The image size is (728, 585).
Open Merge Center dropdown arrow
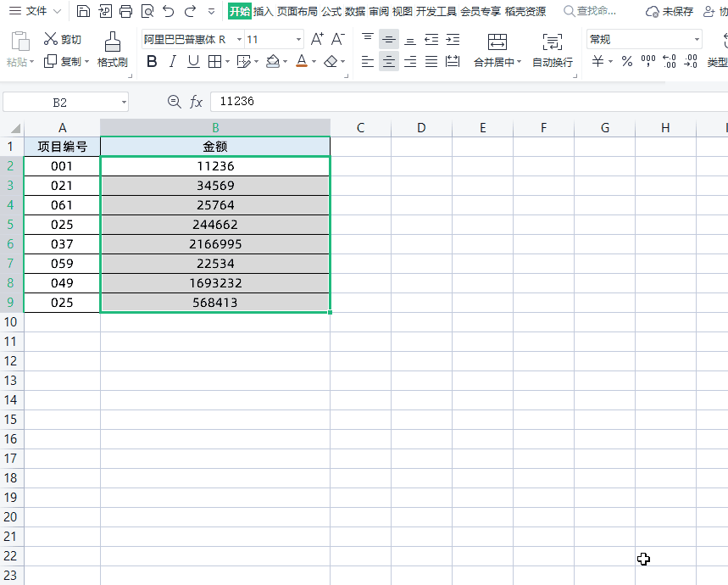point(519,62)
